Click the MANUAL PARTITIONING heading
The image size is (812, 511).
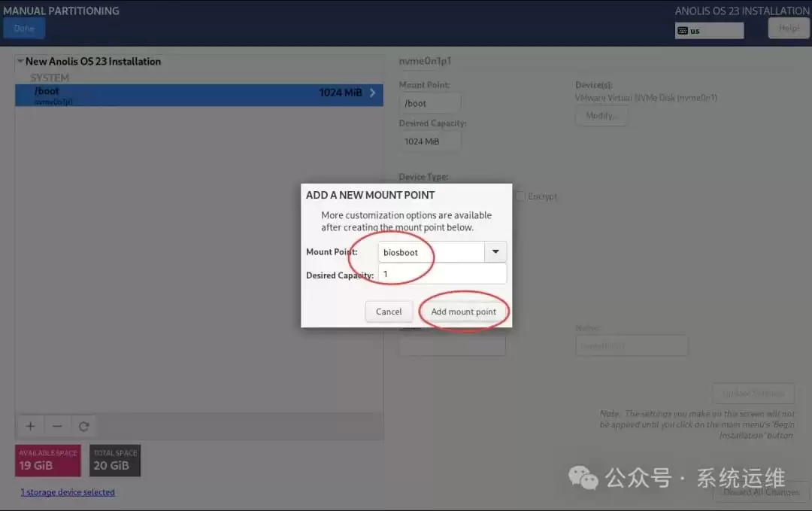[x=61, y=11]
